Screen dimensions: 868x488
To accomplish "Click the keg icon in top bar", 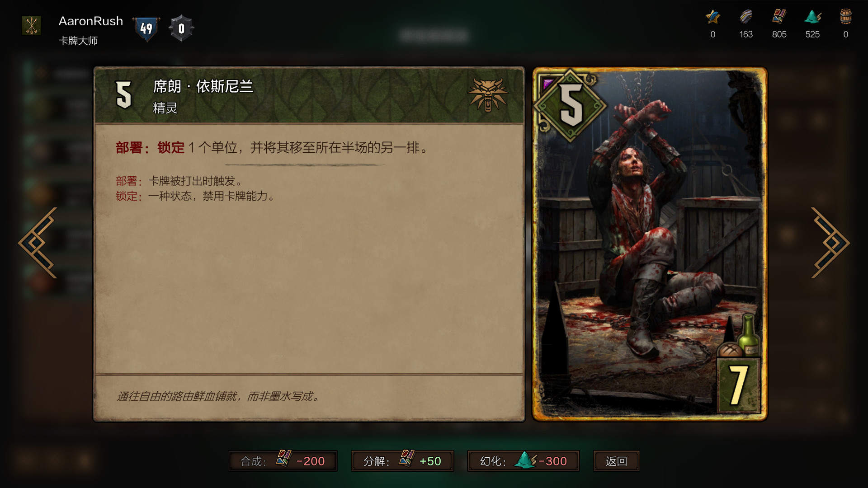I will pos(846,17).
